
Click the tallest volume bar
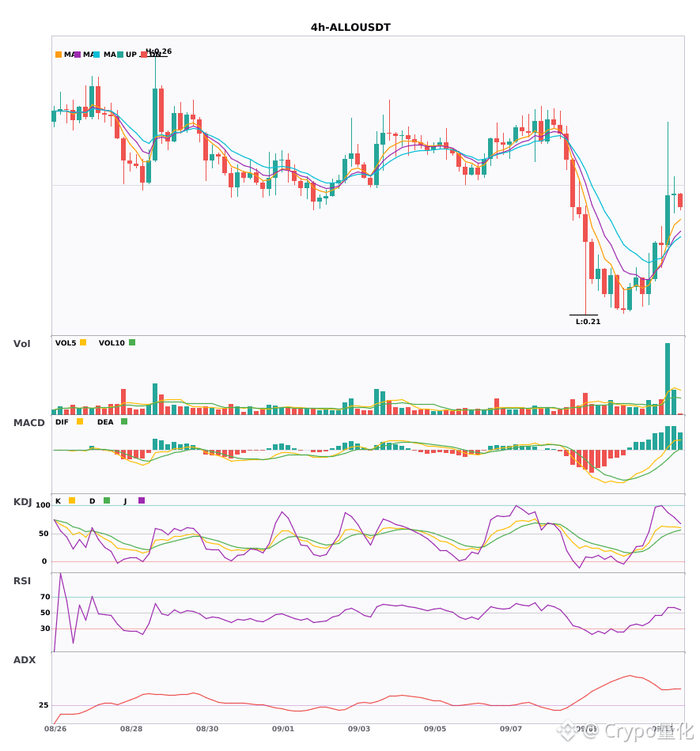[x=668, y=379]
